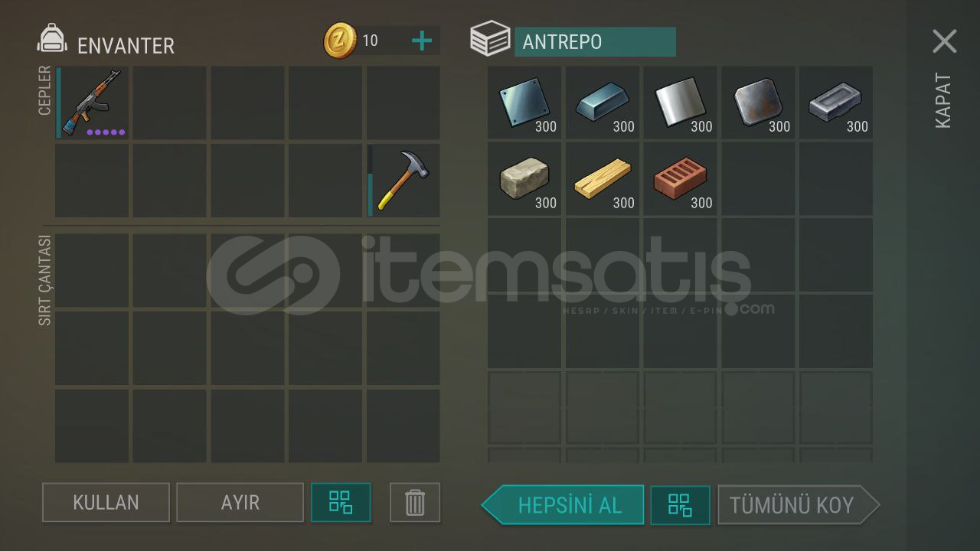Delete item with the trash can icon
The image size is (980, 551).
(x=415, y=503)
